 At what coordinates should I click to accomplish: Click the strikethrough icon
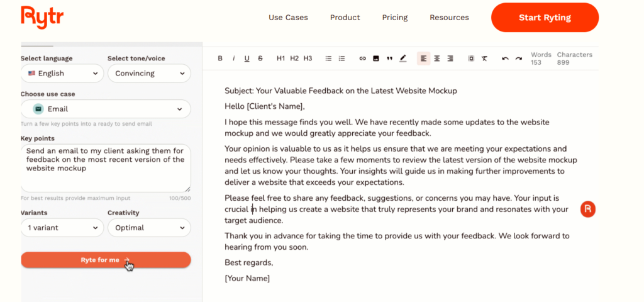[260, 59]
